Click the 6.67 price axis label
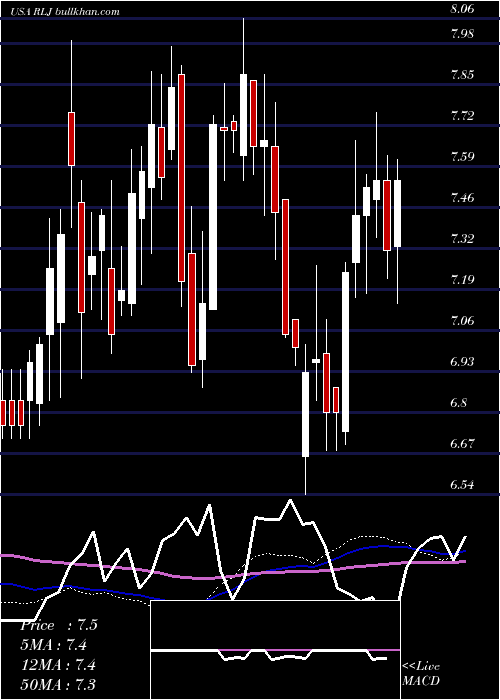 pyautogui.click(x=462, y=444)
